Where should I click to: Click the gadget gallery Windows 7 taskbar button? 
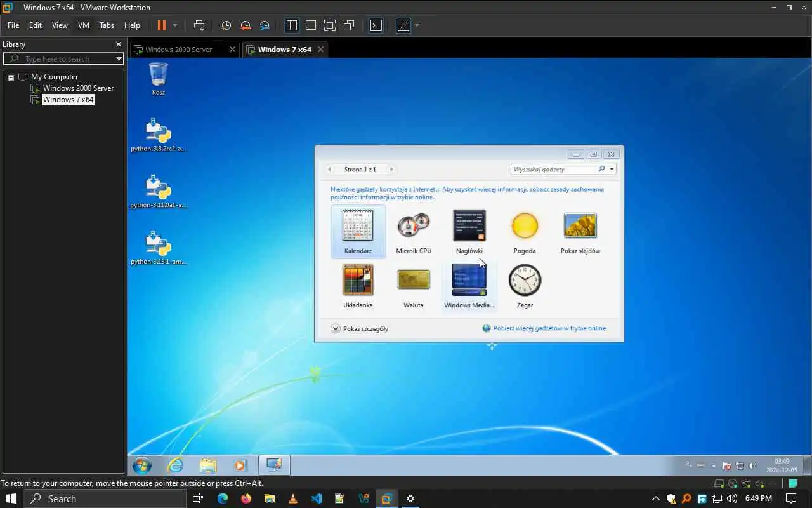pyautogui.click(x=274, y=465)
